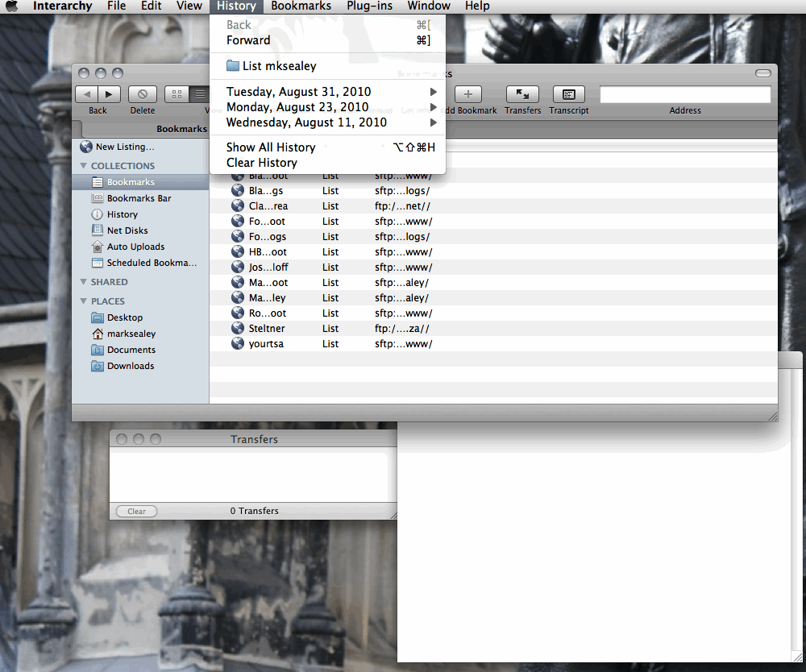Open the History collection in sidebar
Screen dimensions: 806x672
(122, 214)
